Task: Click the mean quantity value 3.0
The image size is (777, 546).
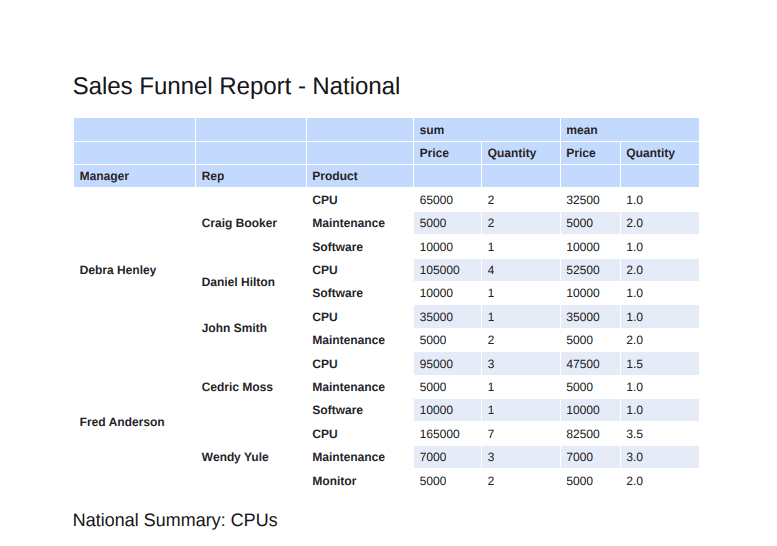Action: coord(634,457)
